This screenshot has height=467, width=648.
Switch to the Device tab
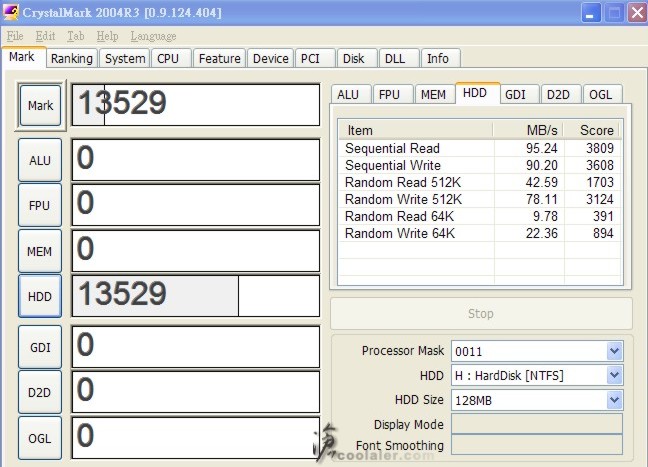click(x=271, y=58)
